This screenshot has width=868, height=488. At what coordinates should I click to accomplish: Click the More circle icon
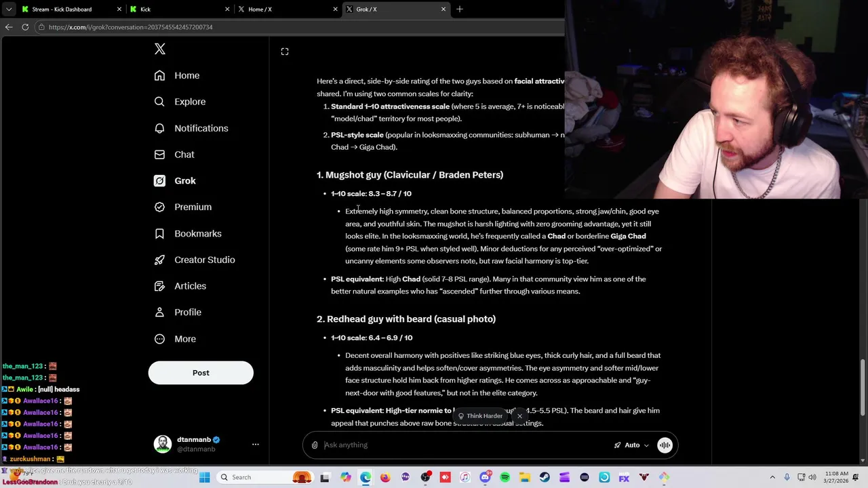(159, 339)
